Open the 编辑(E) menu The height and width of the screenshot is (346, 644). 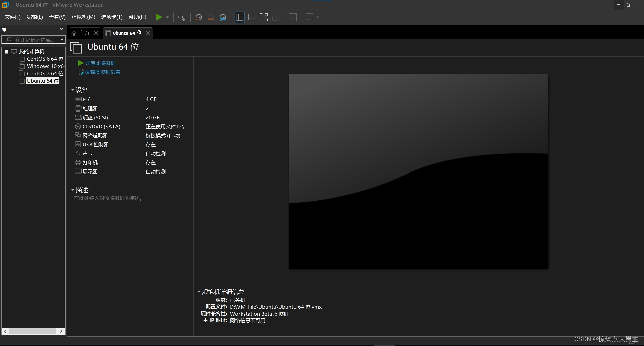[35, 17]
